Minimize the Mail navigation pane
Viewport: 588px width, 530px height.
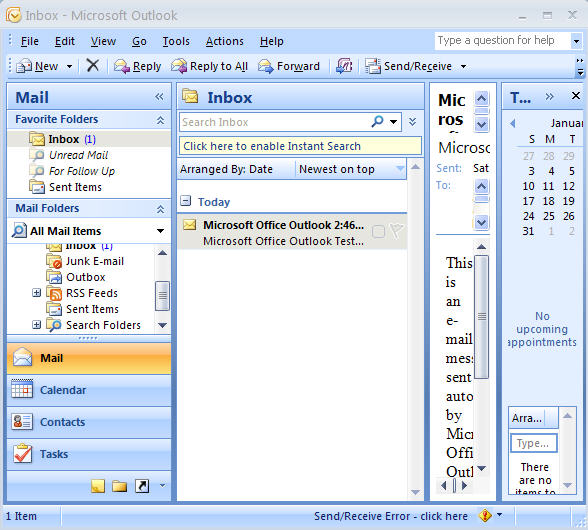[159, 97]
